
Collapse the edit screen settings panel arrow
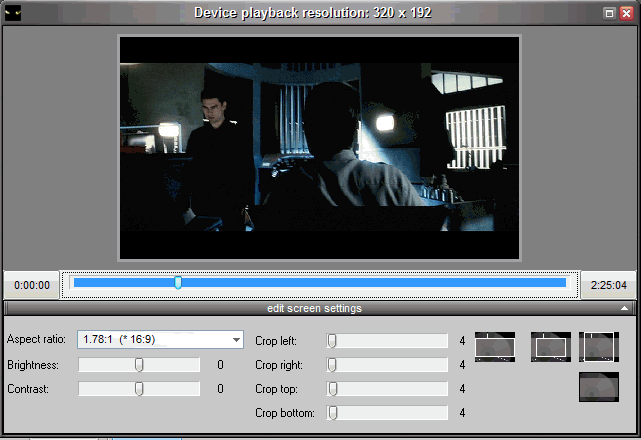pyautogui.click(x=625, y=309)
